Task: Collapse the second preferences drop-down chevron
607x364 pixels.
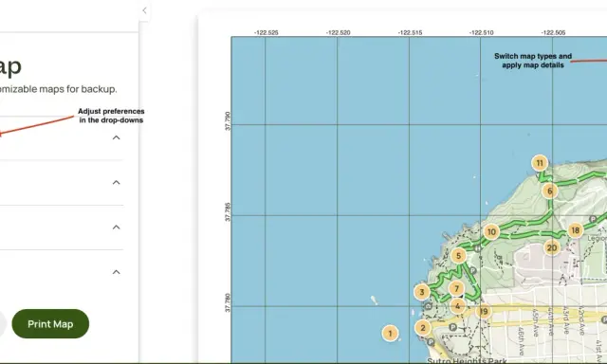Action: pos(116,182)
